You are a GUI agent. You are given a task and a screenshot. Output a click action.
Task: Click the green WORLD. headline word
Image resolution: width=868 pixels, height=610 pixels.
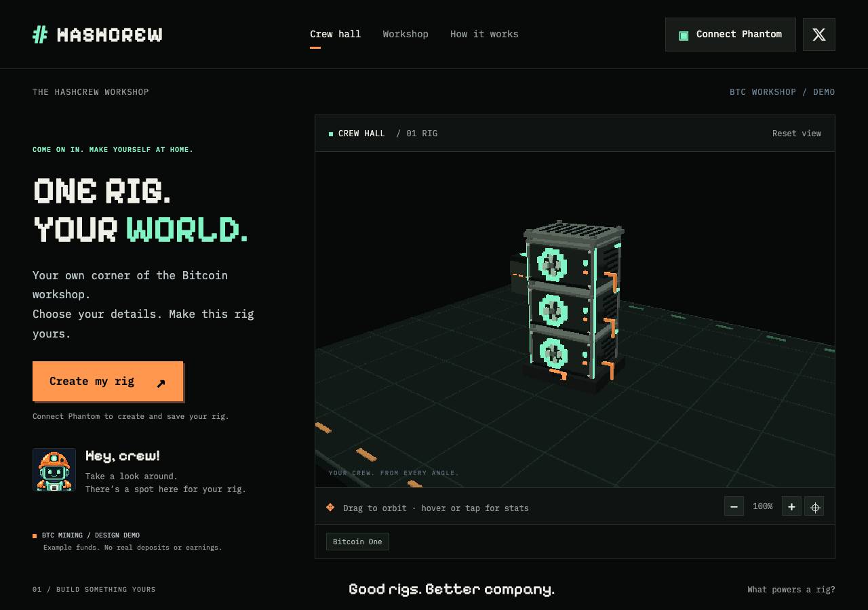point(187,230)
